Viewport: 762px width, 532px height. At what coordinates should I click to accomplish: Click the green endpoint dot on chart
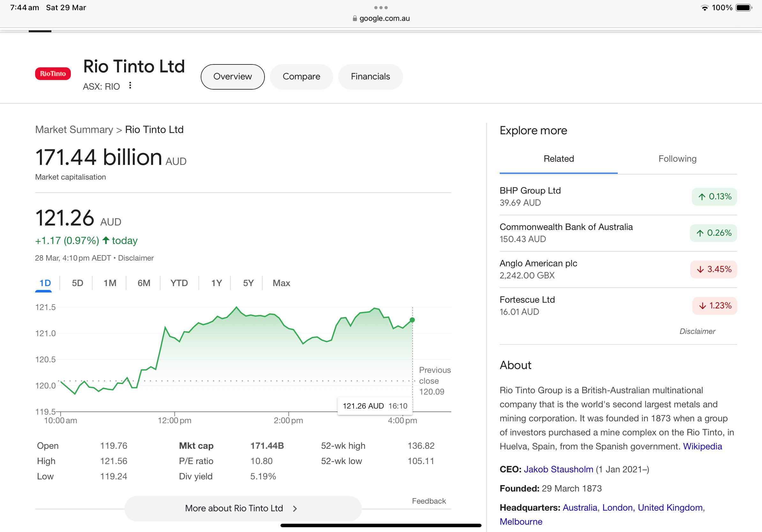coord(412,320)
